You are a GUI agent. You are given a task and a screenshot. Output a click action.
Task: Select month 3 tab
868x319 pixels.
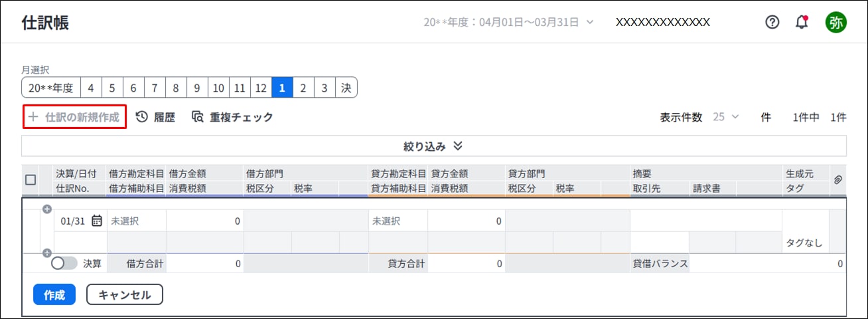click(325, 88)
